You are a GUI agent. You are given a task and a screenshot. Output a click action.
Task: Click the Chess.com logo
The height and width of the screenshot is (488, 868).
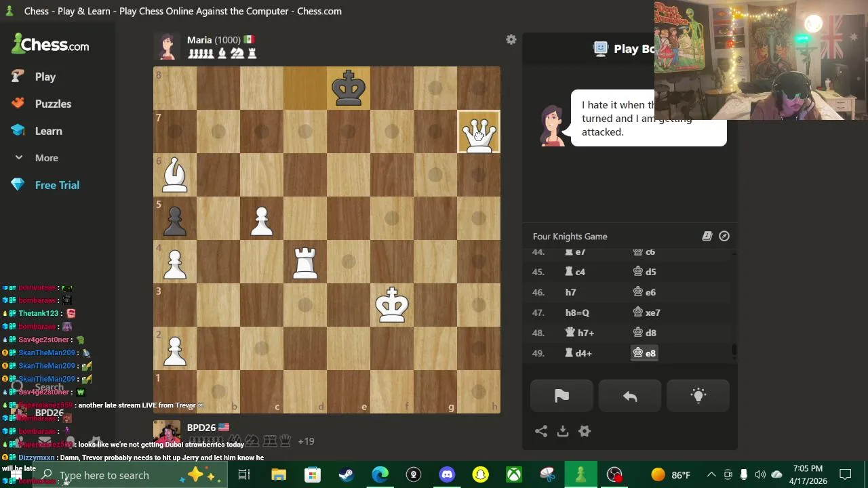tap(50, 45)
